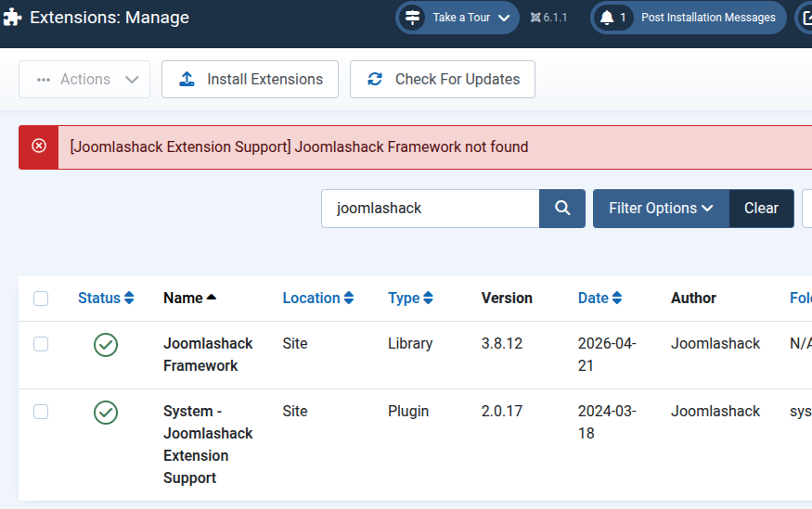Sort table by Location column

(318, 298)
